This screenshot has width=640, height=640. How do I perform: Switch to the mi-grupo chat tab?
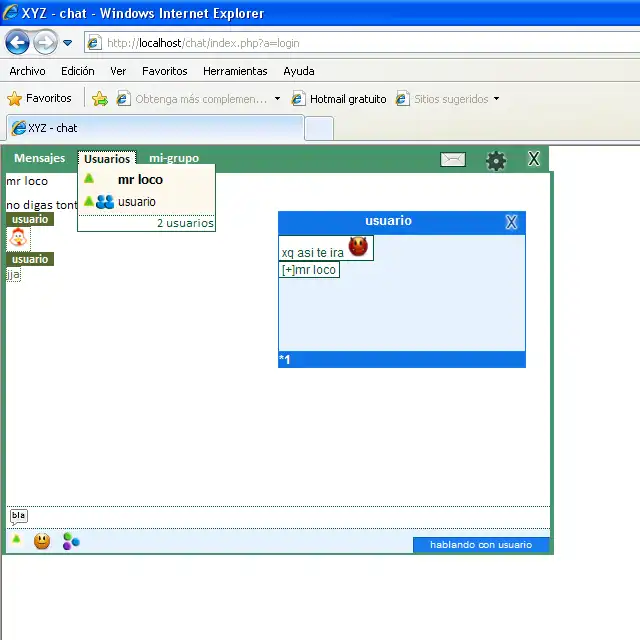pyautogui.click(x=174, y=158)
